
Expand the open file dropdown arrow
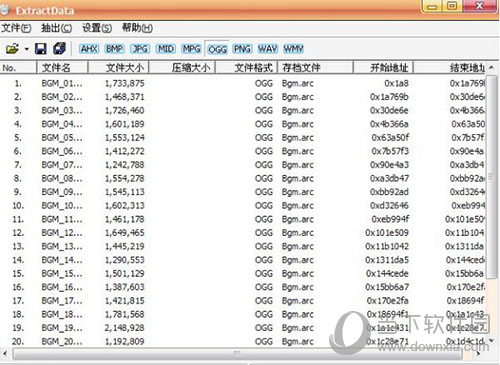tap(26, 49)
